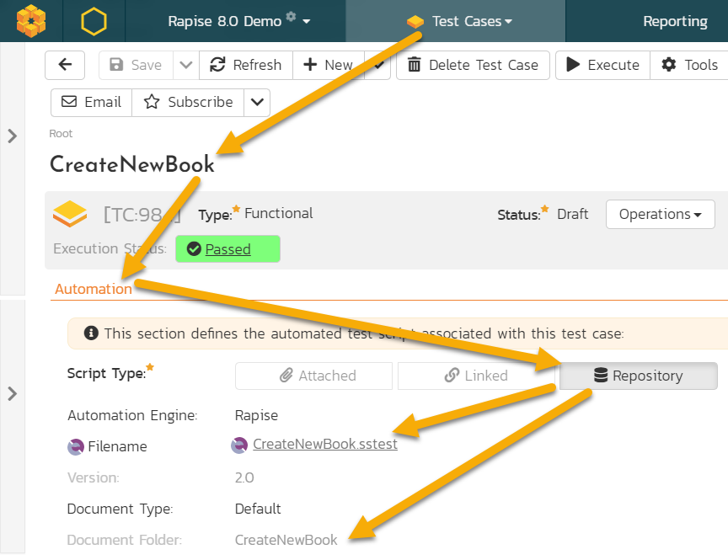Select the Attached script type
Screen dimensions: 728x560
[313, 376]
